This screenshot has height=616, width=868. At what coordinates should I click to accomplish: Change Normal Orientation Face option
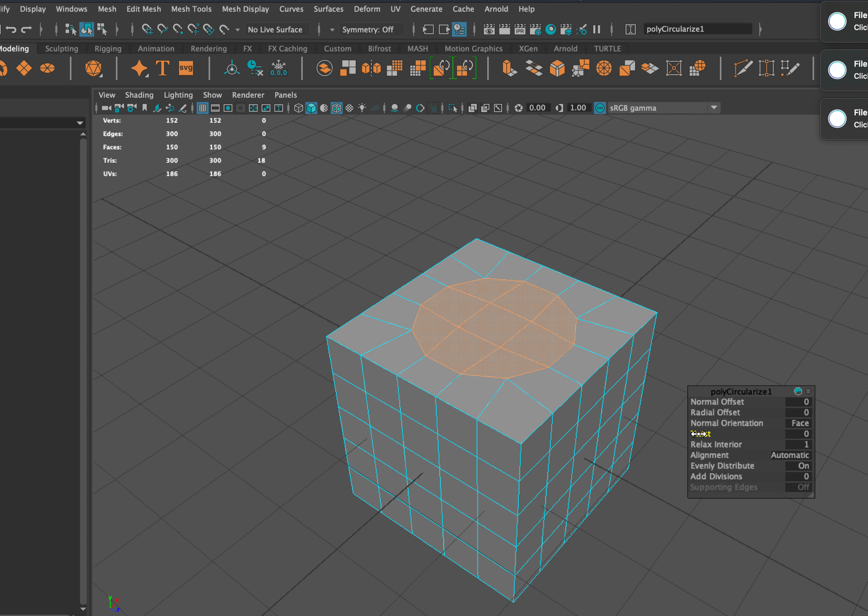(798, 423)
